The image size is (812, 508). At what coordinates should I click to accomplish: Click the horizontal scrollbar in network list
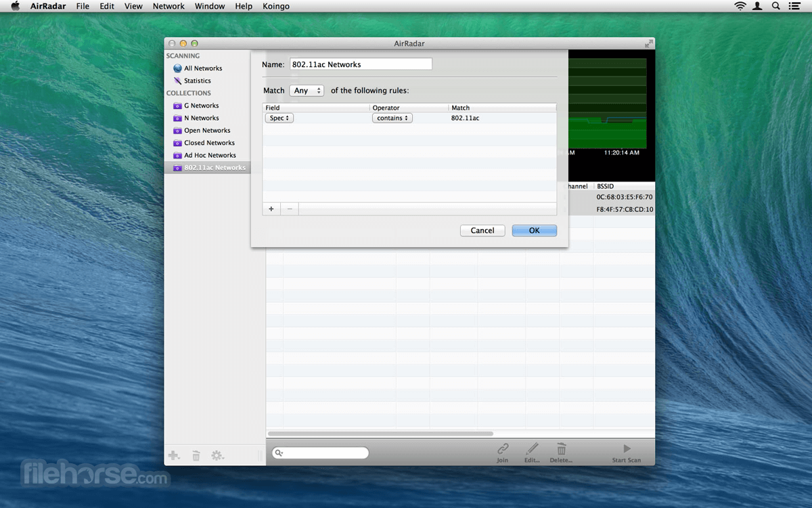click(380, 433)
